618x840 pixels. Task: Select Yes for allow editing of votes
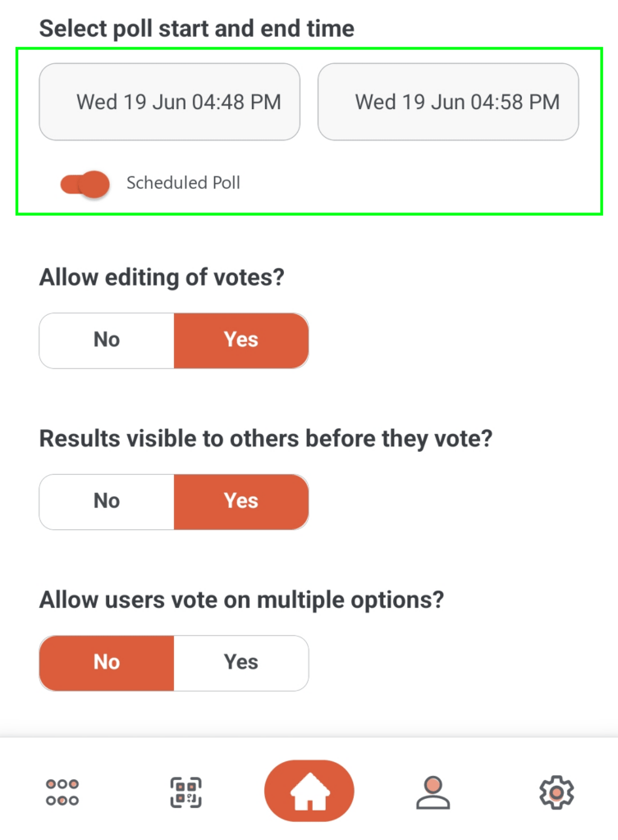(x=241, y=340)
